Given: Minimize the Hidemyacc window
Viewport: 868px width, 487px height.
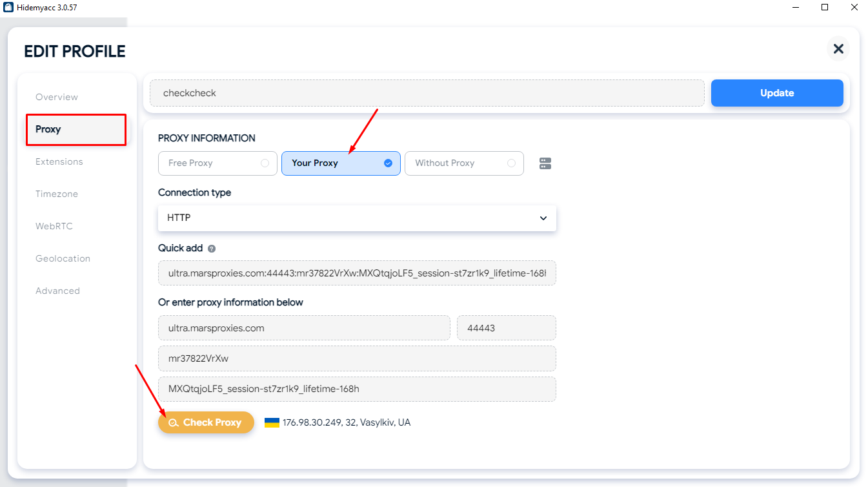Looking at the screenshot, I should tap(795, 7).
